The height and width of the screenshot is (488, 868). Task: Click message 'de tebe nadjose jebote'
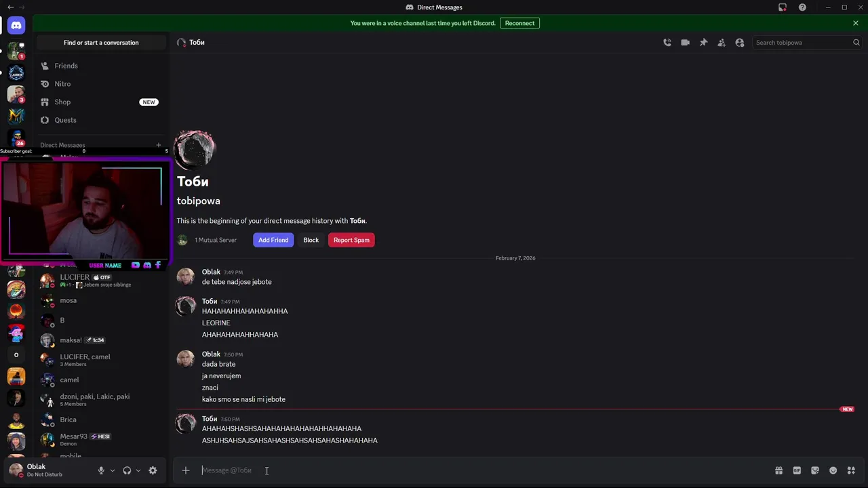click(237, 282)
